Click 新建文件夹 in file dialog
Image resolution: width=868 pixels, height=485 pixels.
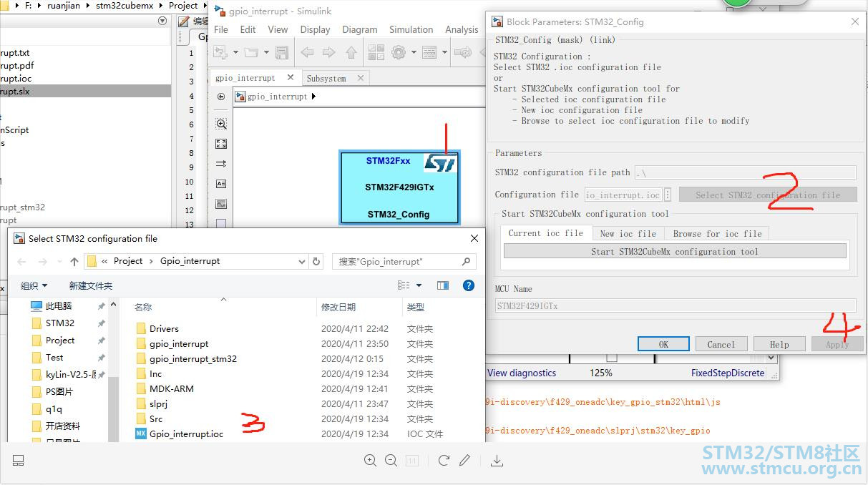point(91,285)
